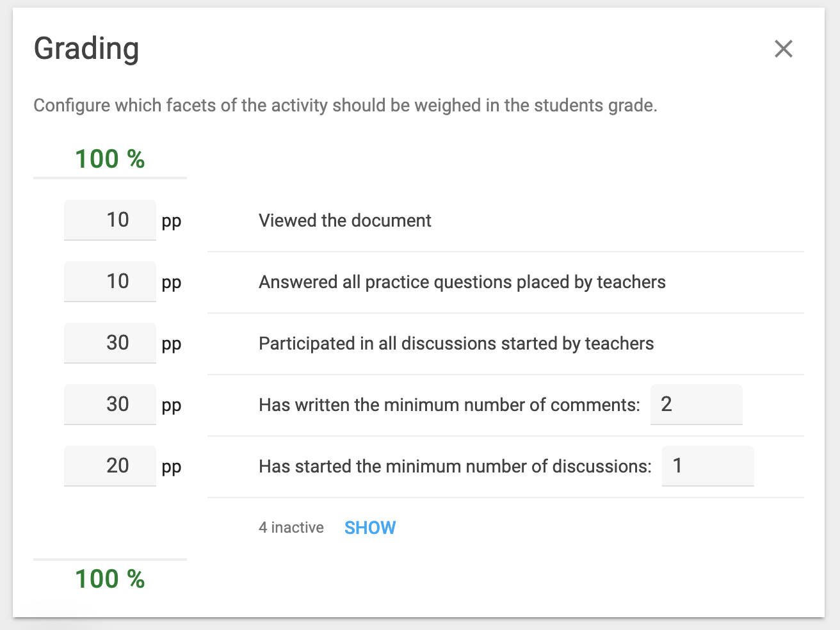Change minimum number of comments value

(697, 405)
